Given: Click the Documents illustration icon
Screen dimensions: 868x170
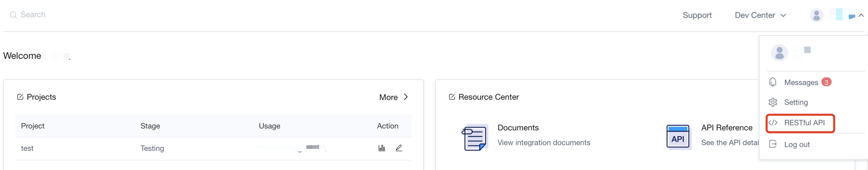Looking at the screenshot, I should tap(475, 137).
